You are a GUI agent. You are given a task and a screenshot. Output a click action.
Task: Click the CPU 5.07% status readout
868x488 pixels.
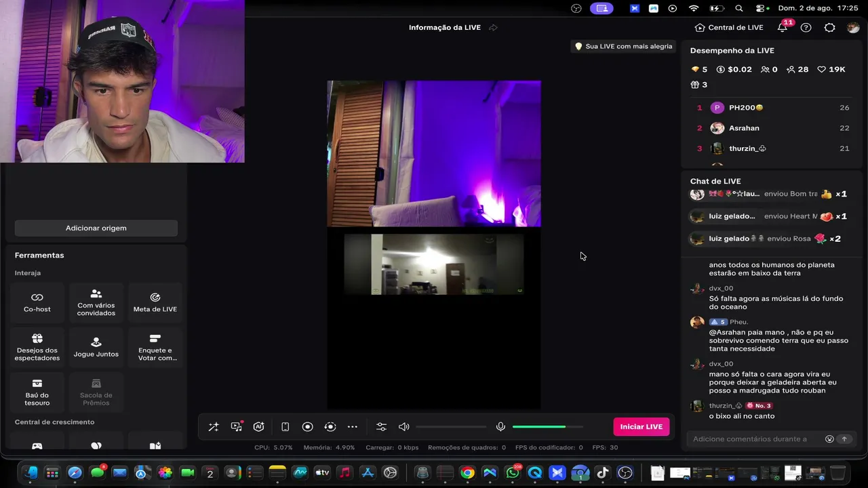coord(273,448)
